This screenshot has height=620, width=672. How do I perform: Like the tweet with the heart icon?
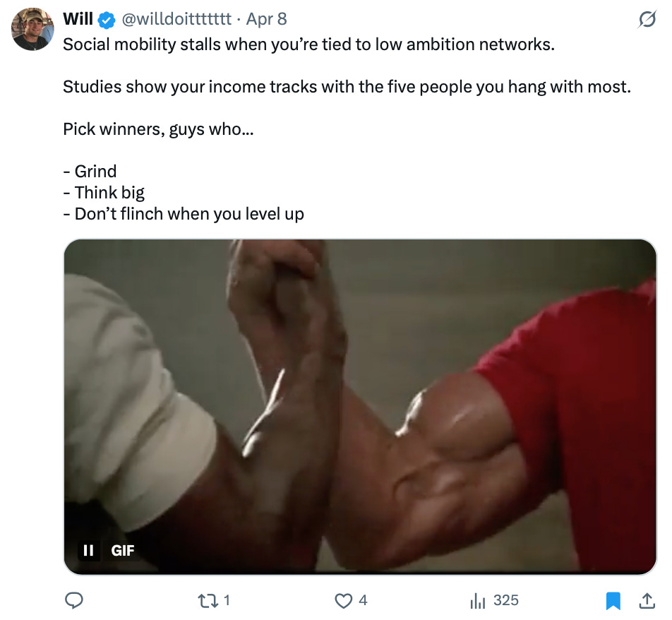(x=343, y=600)
